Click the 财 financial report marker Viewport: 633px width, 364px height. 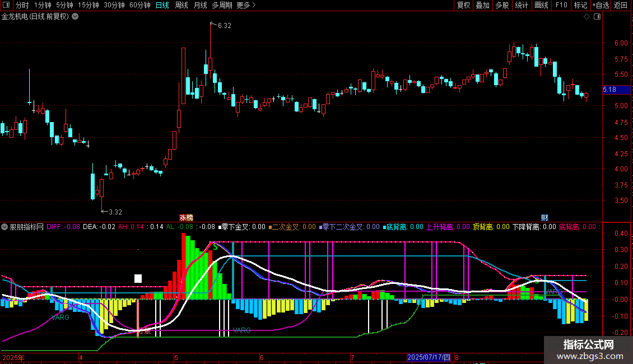click(544, 217)
